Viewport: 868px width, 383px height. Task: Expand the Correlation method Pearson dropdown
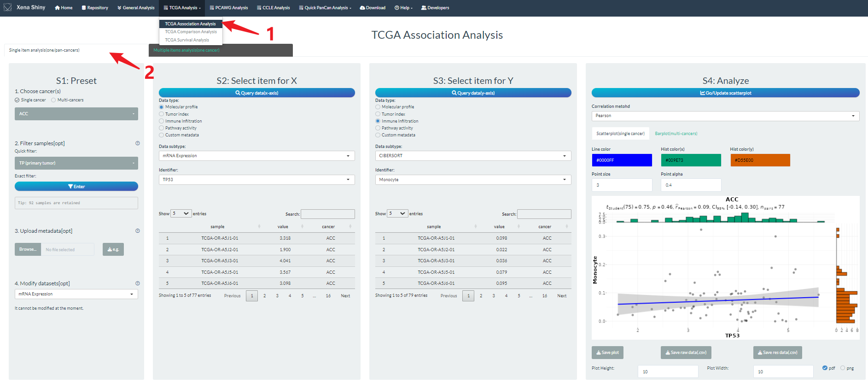point(725,116)
